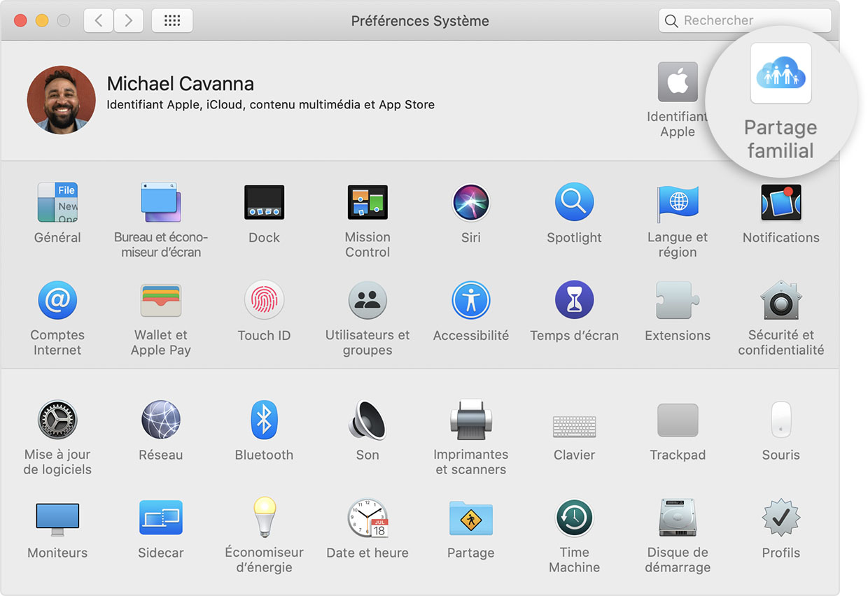Click the Michael Cavanna account name
The image size is (868, 596).
[x=180, y=84]
